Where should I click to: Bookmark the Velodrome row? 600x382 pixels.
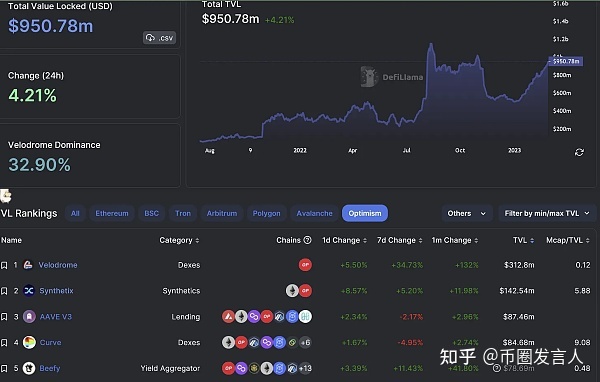click(x=4, y=265)
